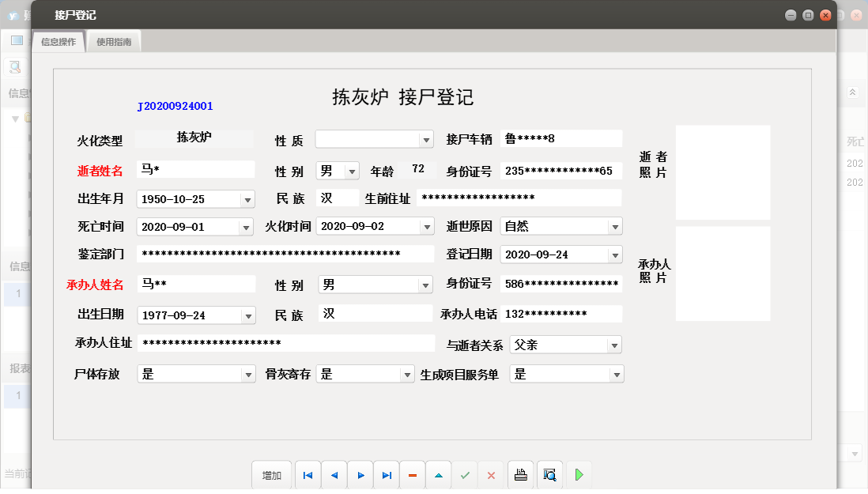Screen dimensions: 868x494
Task: Run the green execute arrow
Action: pos(579,474)
